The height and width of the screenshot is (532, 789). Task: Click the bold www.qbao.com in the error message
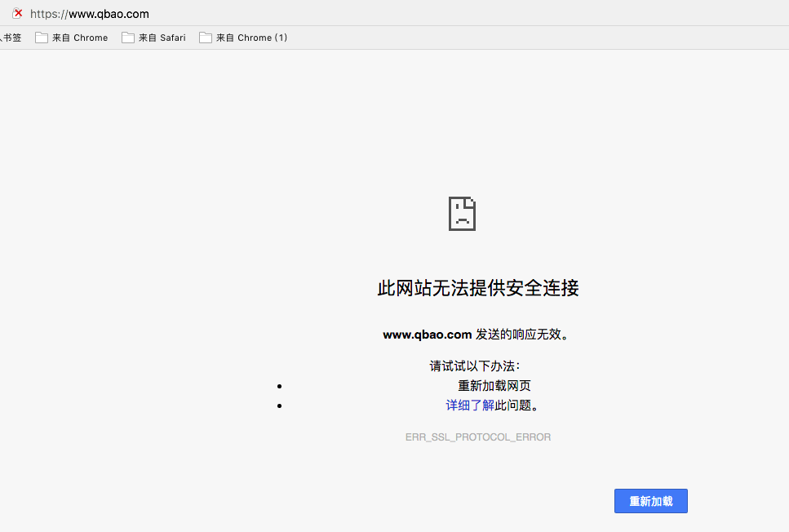coord(427,334)
